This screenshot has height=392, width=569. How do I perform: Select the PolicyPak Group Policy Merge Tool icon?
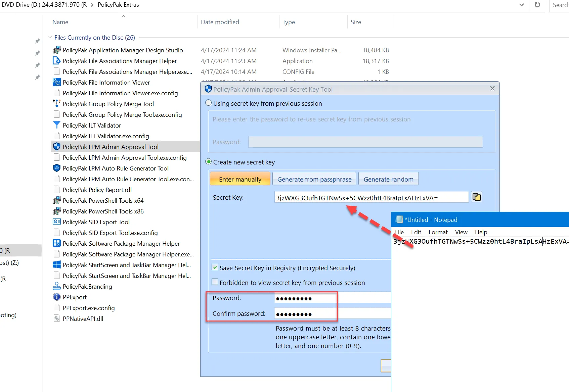tap(56, 104)
